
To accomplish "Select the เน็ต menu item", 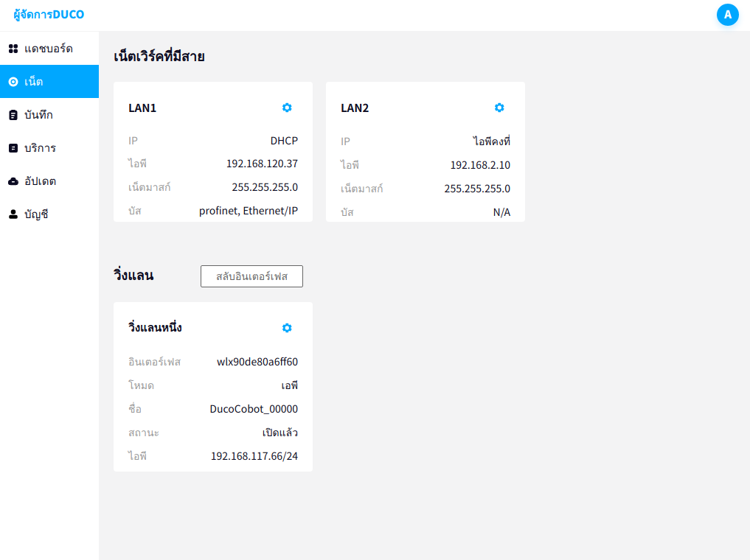I will [x=49, y=82].
